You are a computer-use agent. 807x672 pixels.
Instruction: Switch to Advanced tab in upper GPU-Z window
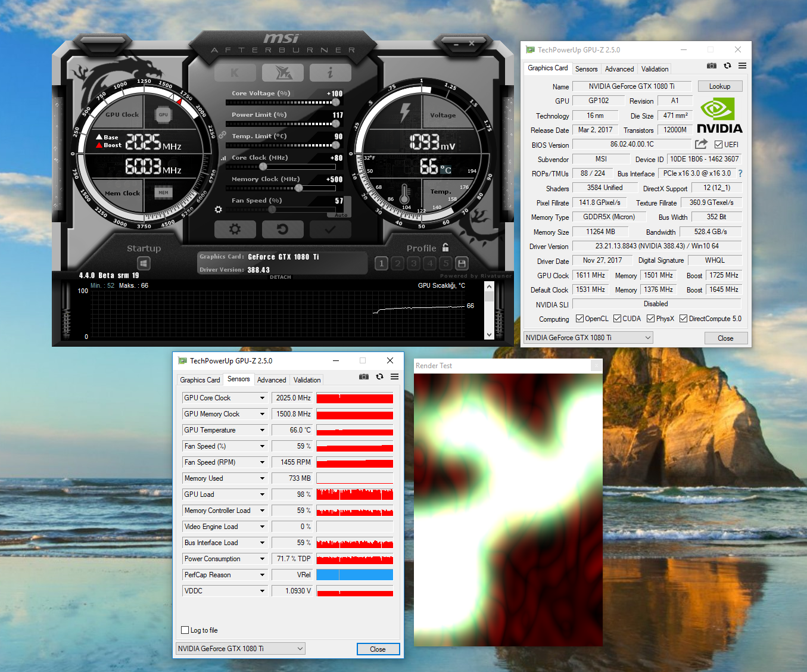[619, 69]
